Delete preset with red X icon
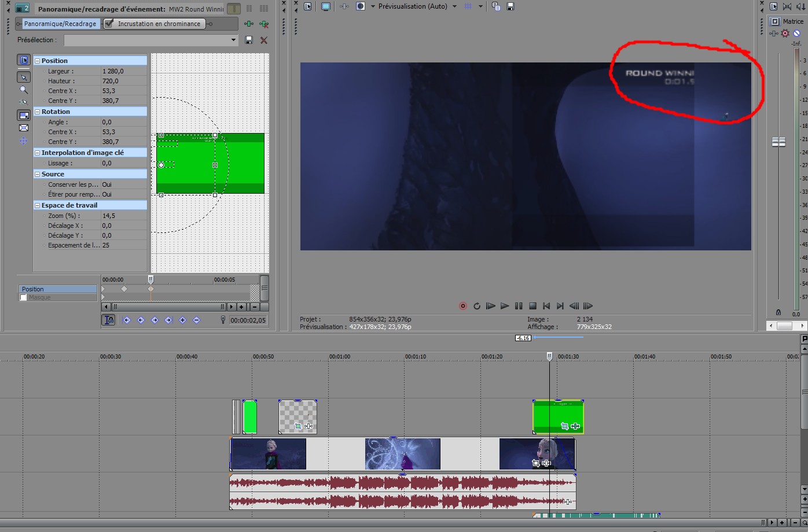The image size is (808, 532). pyautogui.click(x=264, y=40)
